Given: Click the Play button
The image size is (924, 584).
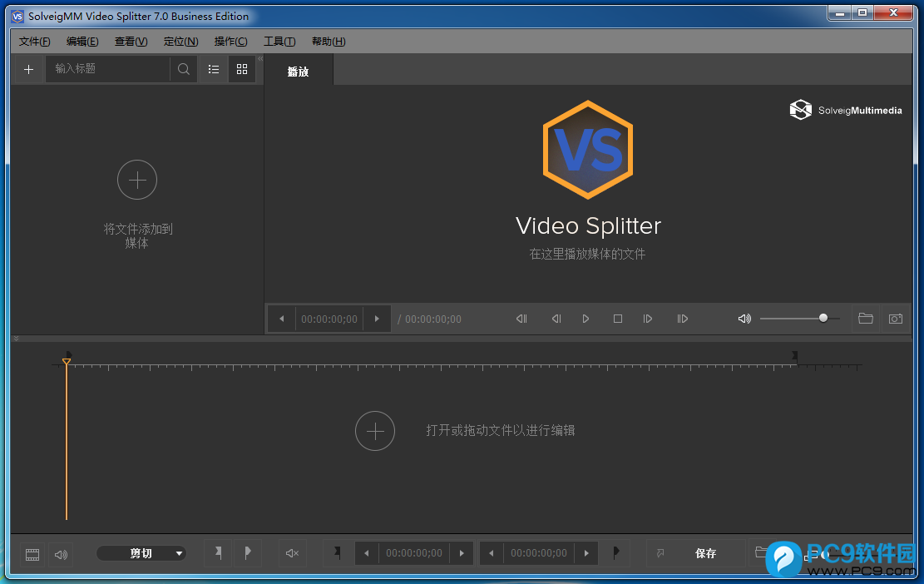Looking at the screenshot, I should (x=586, y=319).
